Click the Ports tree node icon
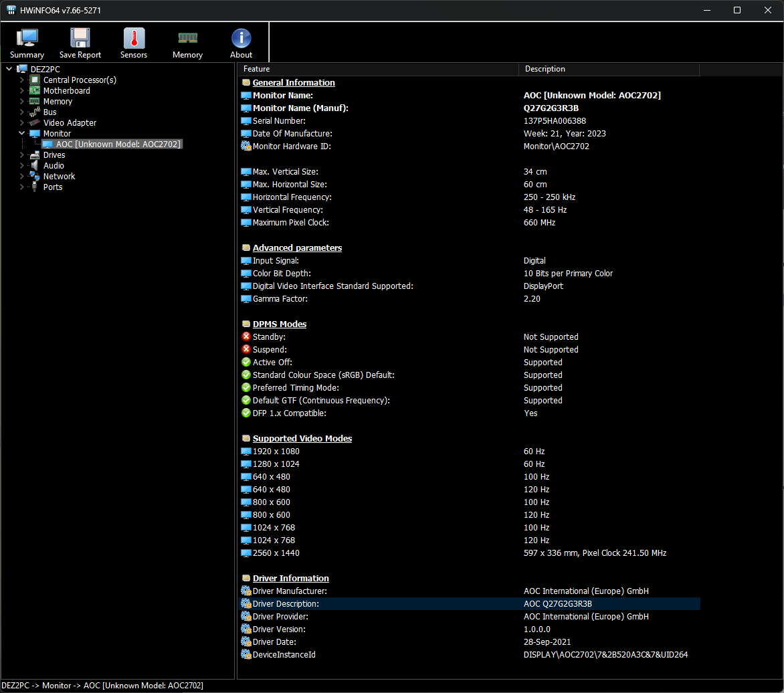Viewport: 784px width, 693px height. pos(35,187)
